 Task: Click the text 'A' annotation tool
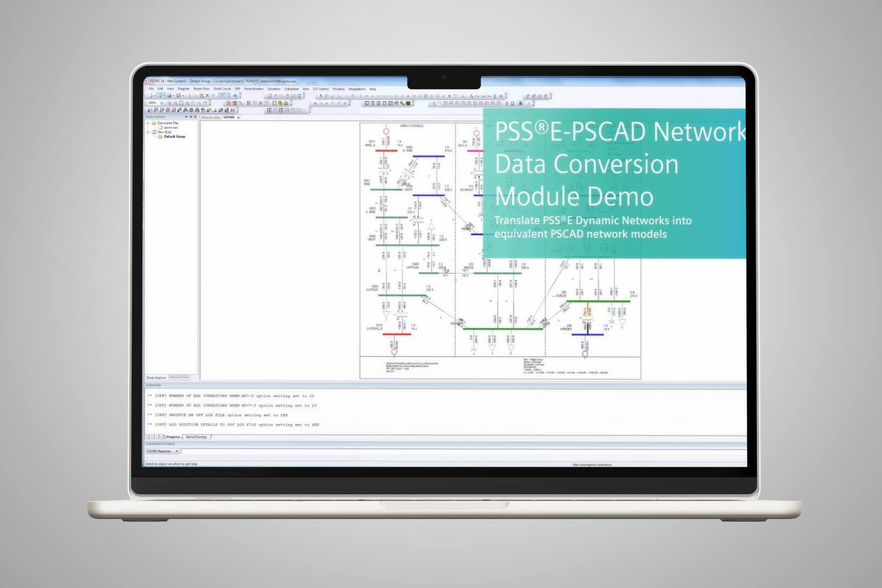471,96
